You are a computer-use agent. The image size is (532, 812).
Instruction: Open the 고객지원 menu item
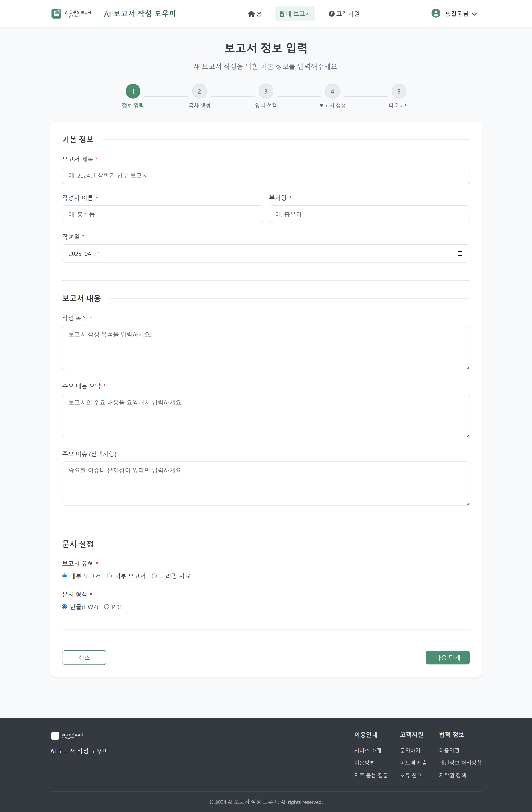(x=344, y=14)
